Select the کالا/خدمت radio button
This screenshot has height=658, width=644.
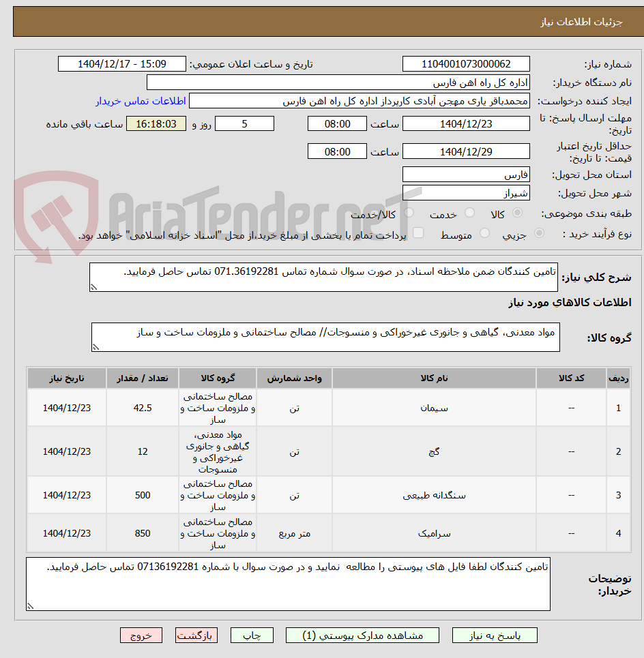point(409,213)
